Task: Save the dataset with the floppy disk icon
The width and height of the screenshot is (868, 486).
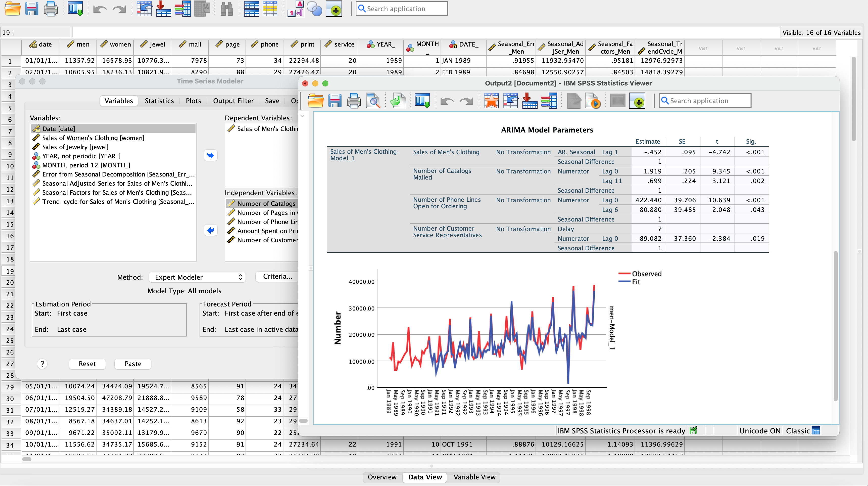Action: [32, 8]
